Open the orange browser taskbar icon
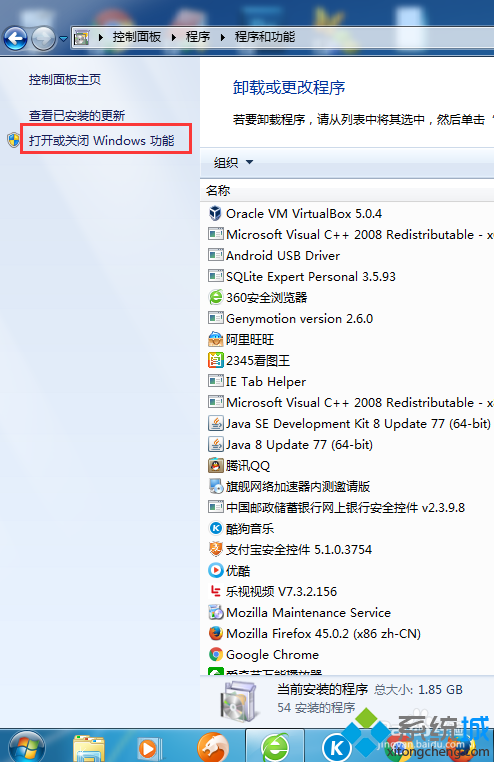This screenshot has width=494, height=762. [213, 747]
